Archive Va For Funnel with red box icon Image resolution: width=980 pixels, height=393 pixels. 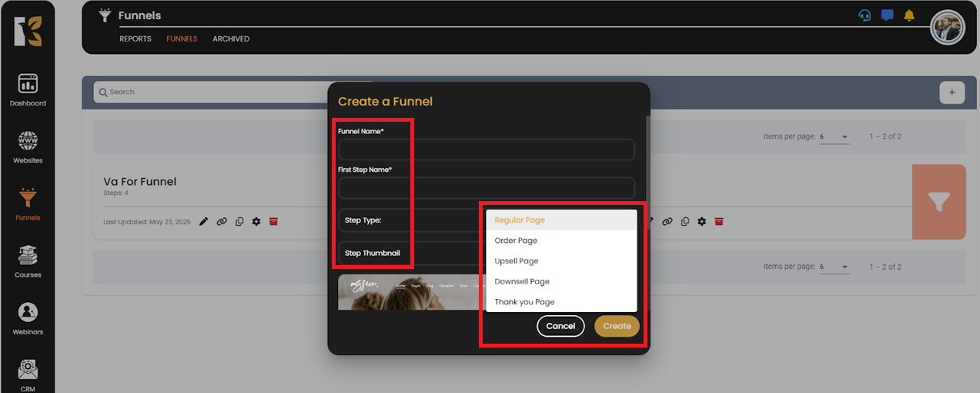pos(273,222)
